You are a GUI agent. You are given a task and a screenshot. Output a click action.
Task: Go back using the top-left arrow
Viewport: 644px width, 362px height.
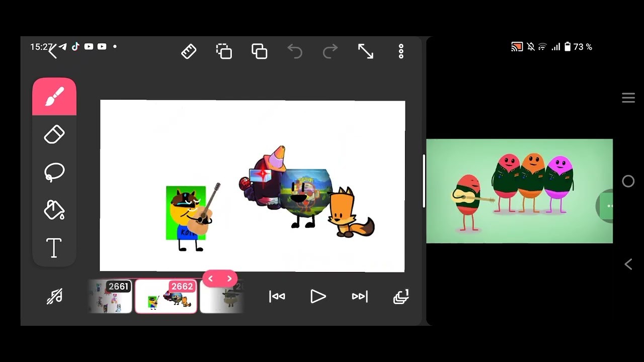53,50
